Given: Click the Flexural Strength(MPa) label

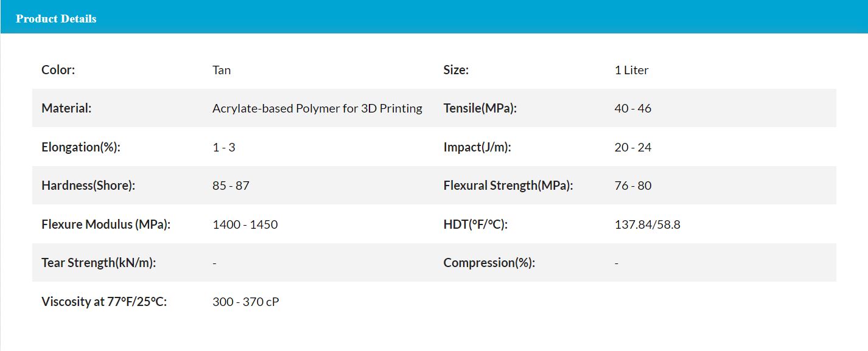Looking at the screenshot, I should point(508,186).
